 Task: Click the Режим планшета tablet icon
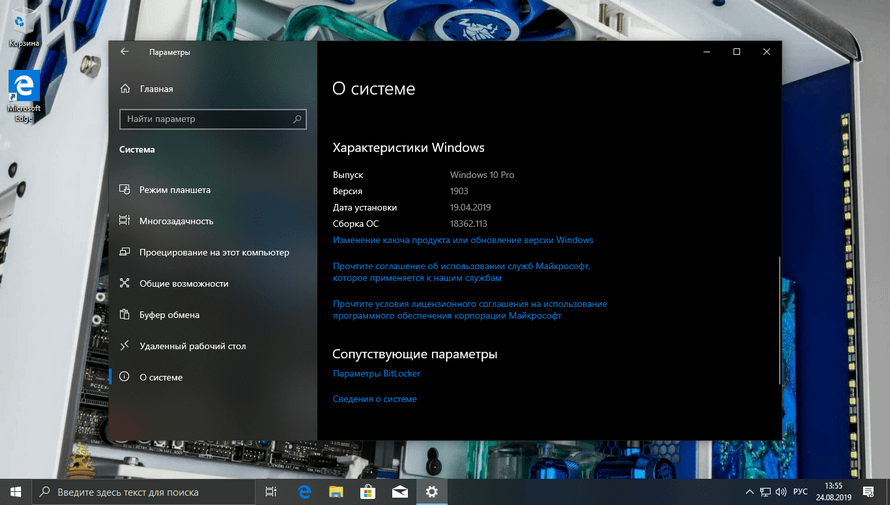point(124,190)
